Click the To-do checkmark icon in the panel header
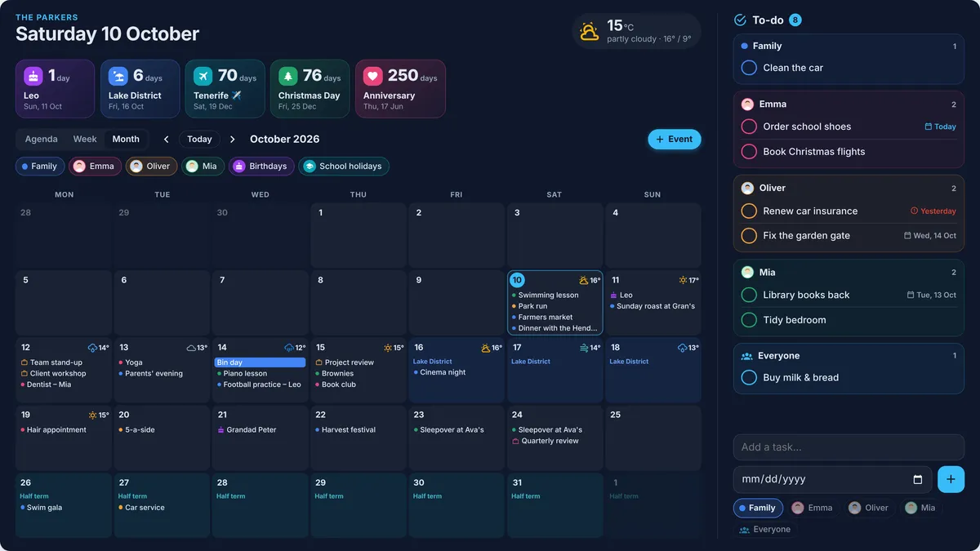The height and width of the screenshot is (551, 980). [741, 20]
